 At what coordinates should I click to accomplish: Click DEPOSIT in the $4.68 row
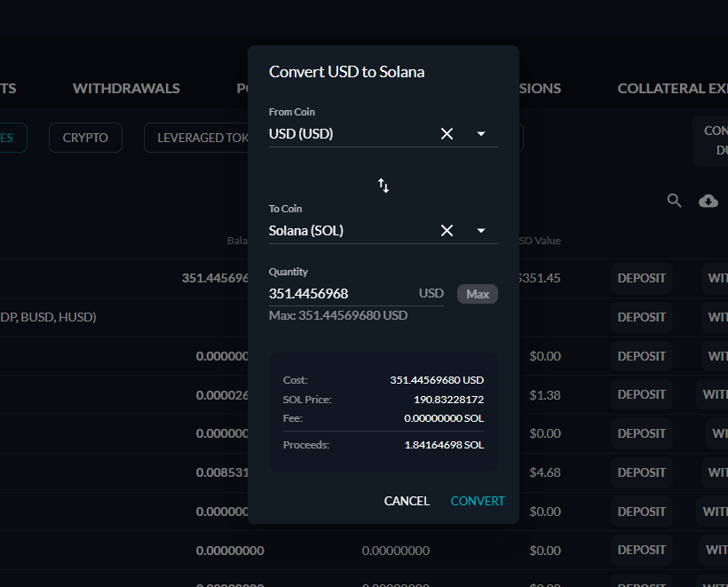pos(642,472)
